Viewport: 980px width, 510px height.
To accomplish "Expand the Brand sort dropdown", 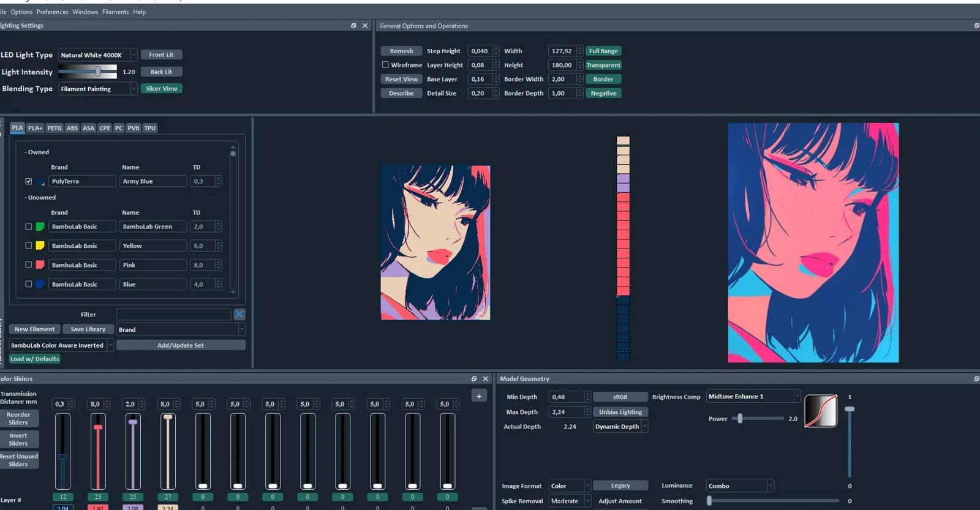I will point(181,329).
